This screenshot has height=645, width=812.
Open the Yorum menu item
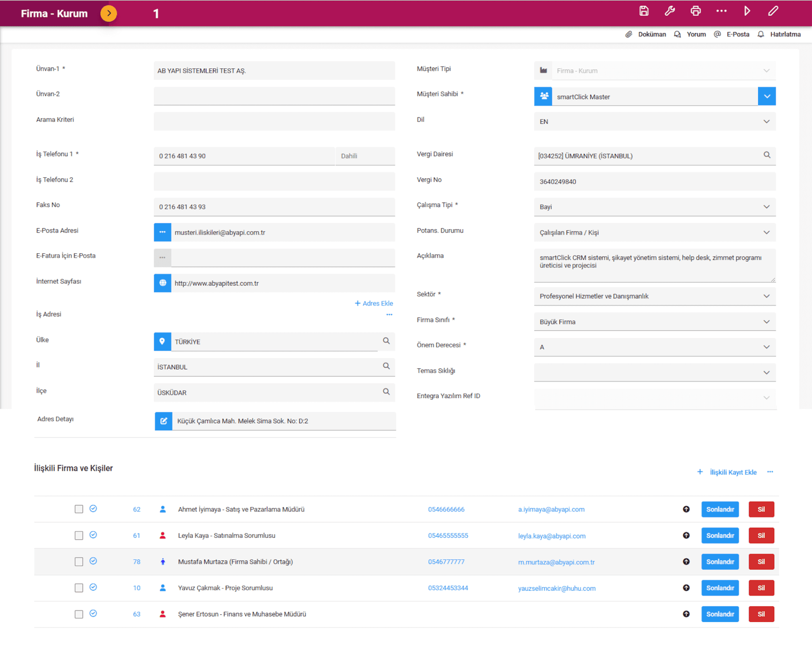[696, 34]
